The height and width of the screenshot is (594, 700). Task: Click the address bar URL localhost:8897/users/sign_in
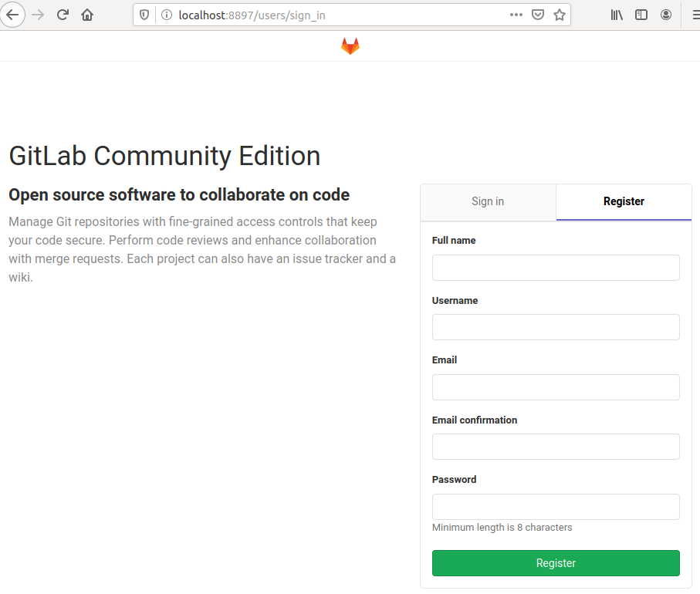coord(252,15)
